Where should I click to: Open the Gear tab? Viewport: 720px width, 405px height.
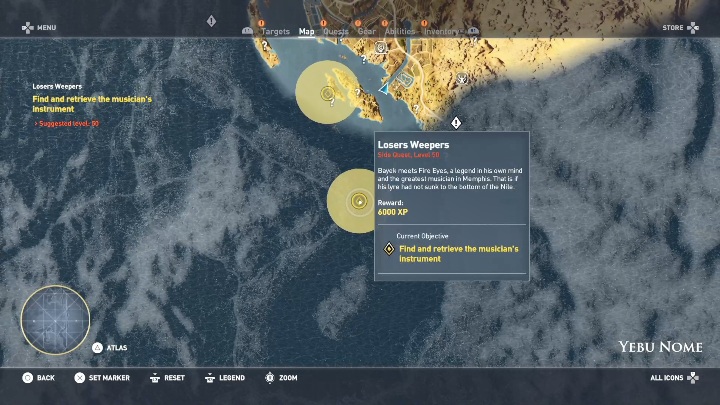(x=366, y=32)
